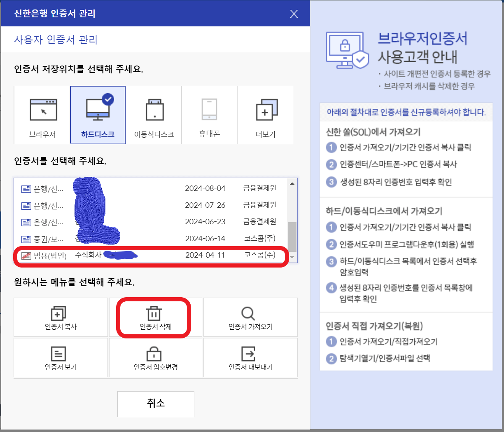
Task: Click scroll-up arrow of certificate list
Action: [292, 183]
